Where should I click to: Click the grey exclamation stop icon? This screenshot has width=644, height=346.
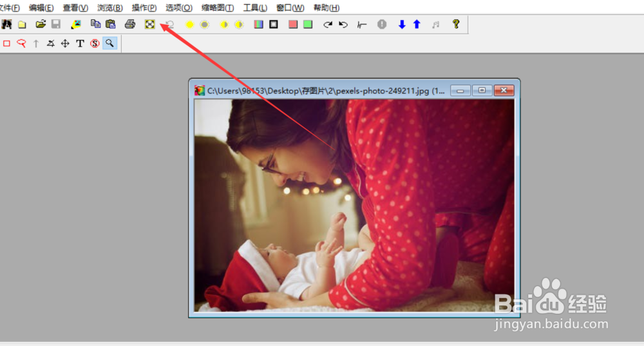[x=382, y=24]
